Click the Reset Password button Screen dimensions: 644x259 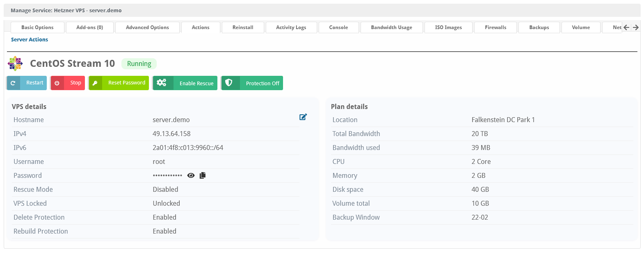pos(119,83)
